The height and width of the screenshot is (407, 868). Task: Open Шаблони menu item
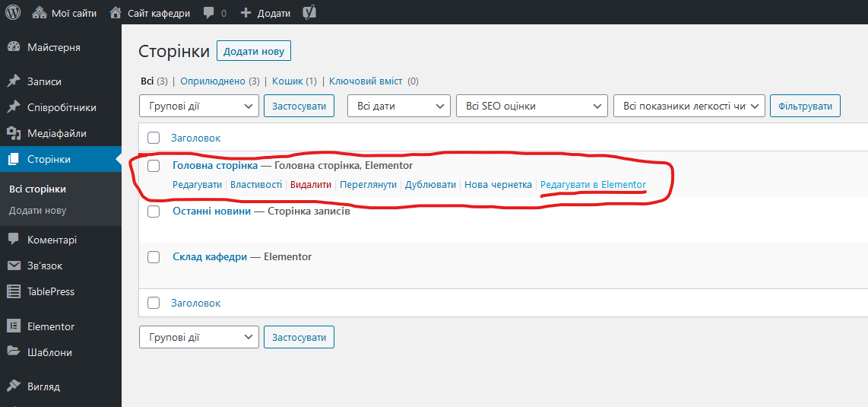click(50, 352)
